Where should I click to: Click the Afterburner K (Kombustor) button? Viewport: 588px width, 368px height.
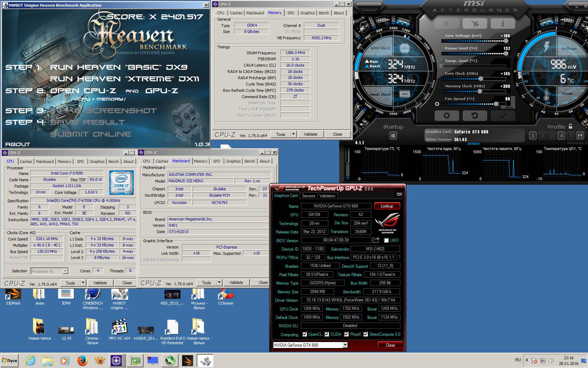pos(447,23)
